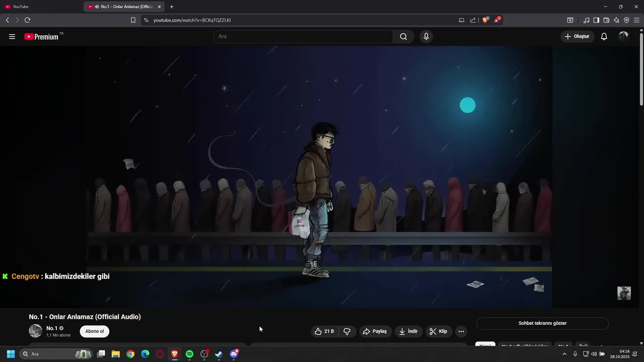Open Brave Shields lion icon
Image resolution: width=644 pixels, height=362 pixels.
click(486, 20)
